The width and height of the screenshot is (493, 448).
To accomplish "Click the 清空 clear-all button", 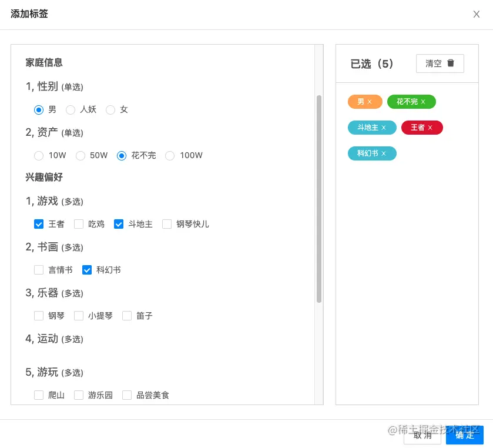I will coord(440,63).
